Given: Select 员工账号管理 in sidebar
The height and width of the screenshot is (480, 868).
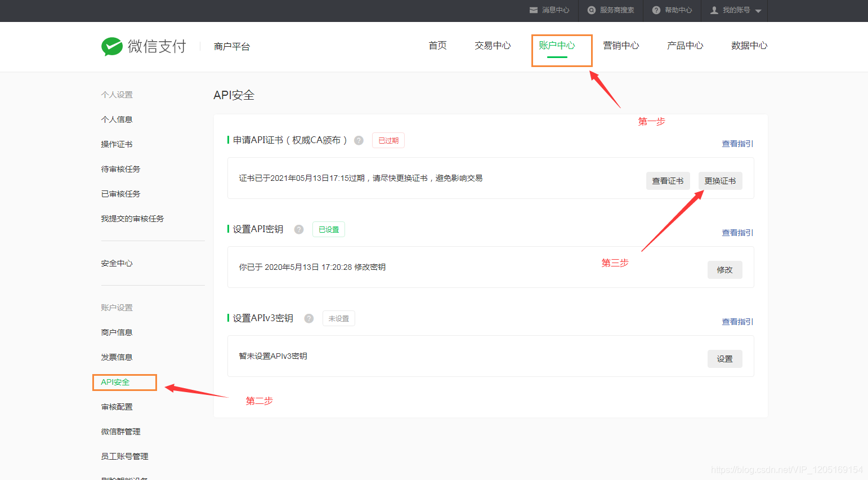Looking at the screenshot, I should [x=124, y=456].
